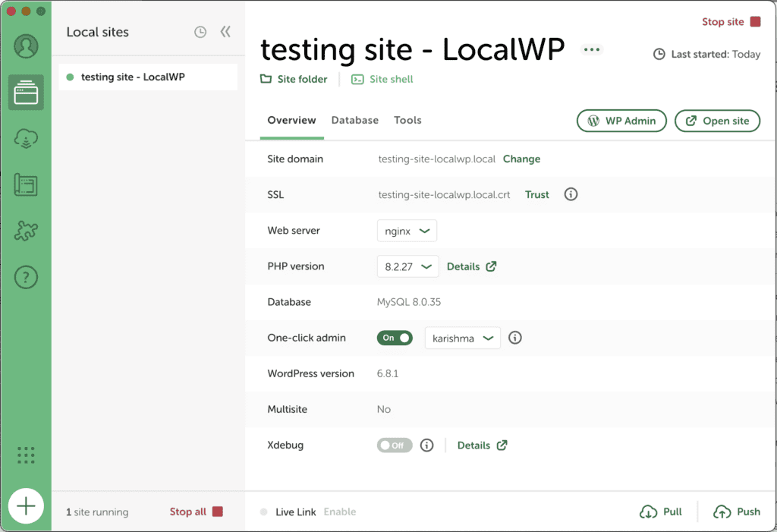777x532 pixels.
Task: Open the Help question mark icon
Action: 26,277
